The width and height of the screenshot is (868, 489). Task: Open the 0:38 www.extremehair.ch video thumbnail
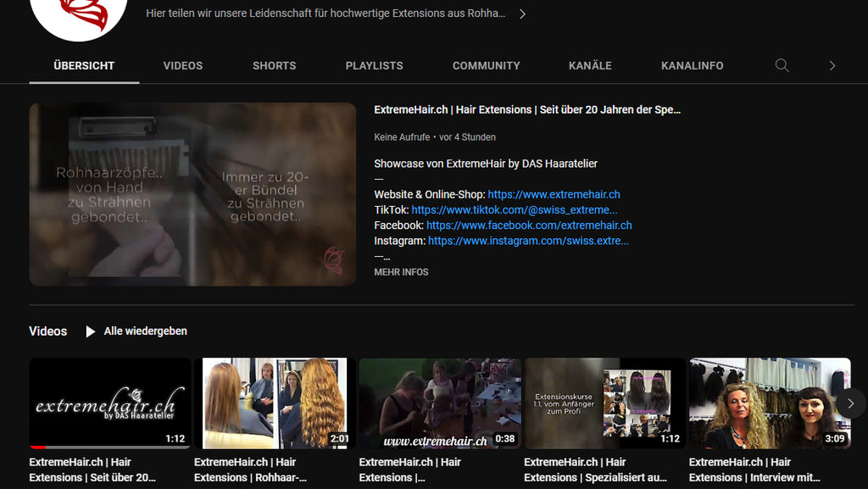pos(440,403)
